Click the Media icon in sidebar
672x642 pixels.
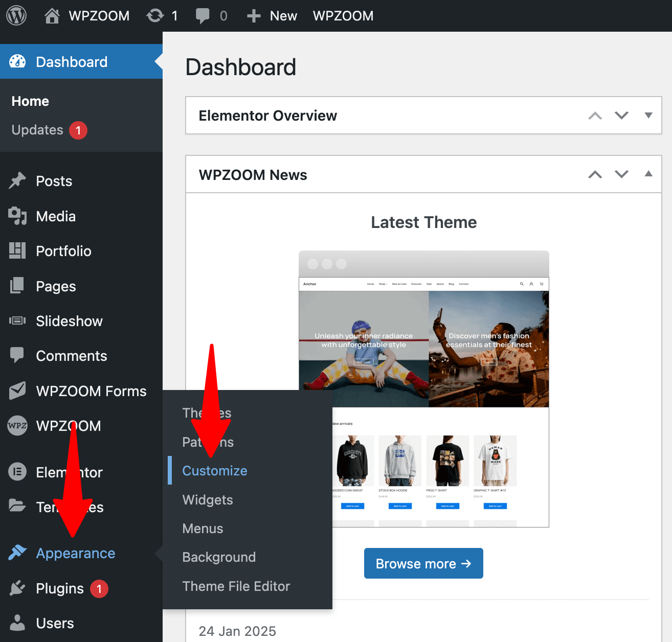17,216
